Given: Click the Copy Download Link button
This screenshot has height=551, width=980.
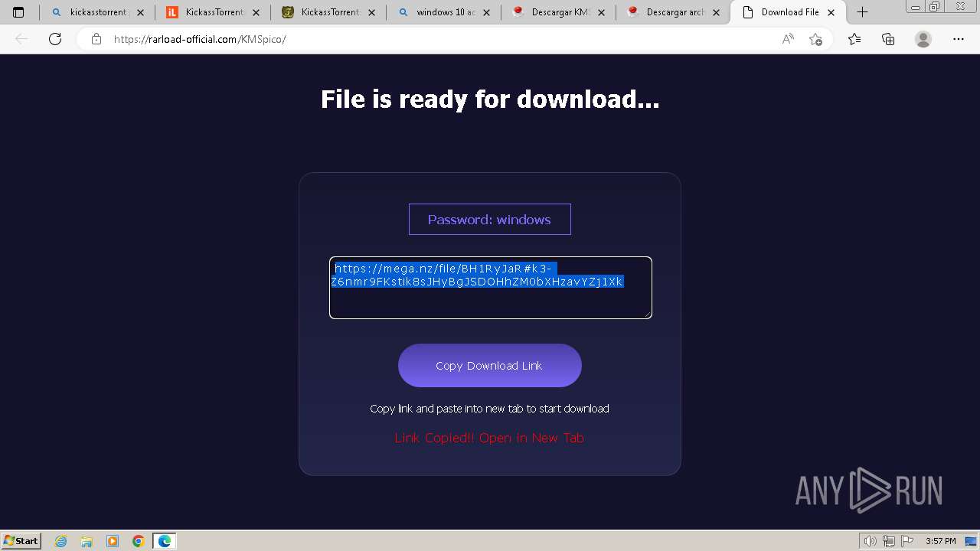Looking at the screenshot, I should tap(490, 365).
